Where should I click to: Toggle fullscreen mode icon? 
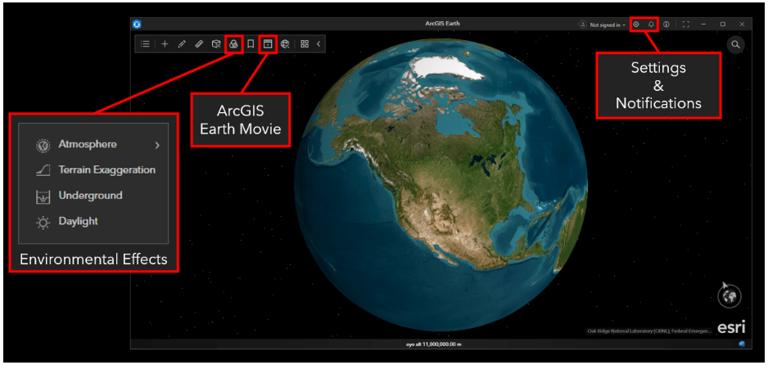coord(686,24)
